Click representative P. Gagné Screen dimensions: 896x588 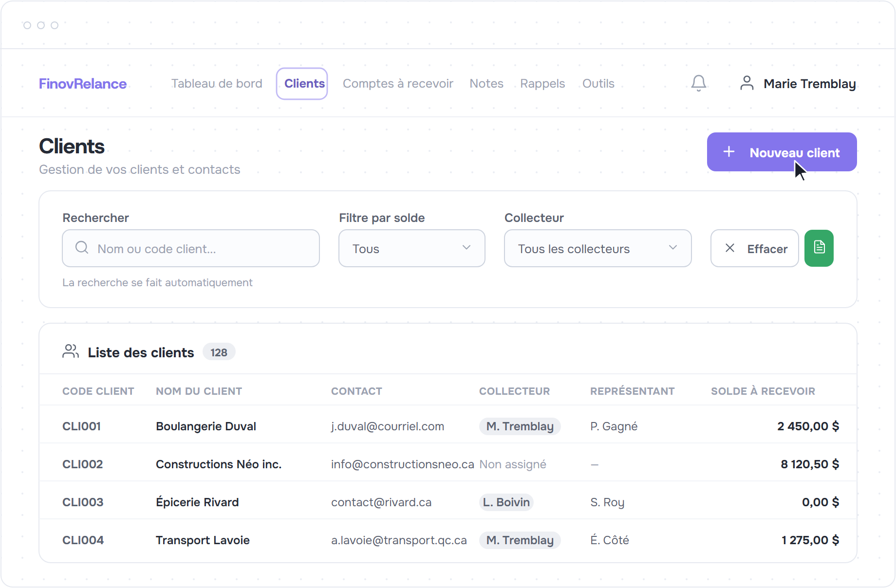coord(614,426)
